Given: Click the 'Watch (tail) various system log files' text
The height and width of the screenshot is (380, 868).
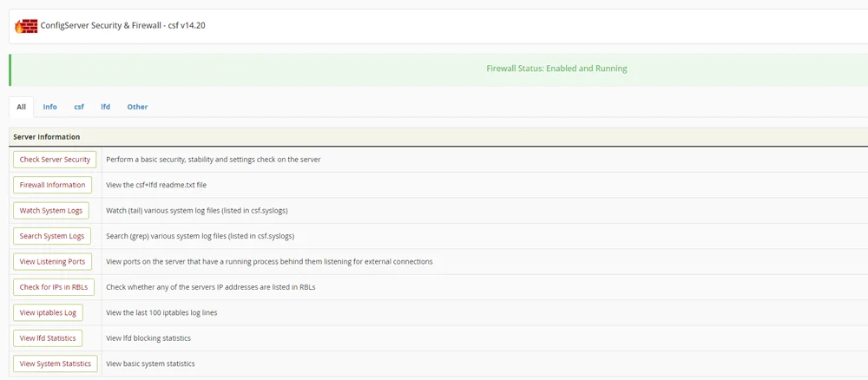Looking at the screenshot, I should tap(196, 211).
